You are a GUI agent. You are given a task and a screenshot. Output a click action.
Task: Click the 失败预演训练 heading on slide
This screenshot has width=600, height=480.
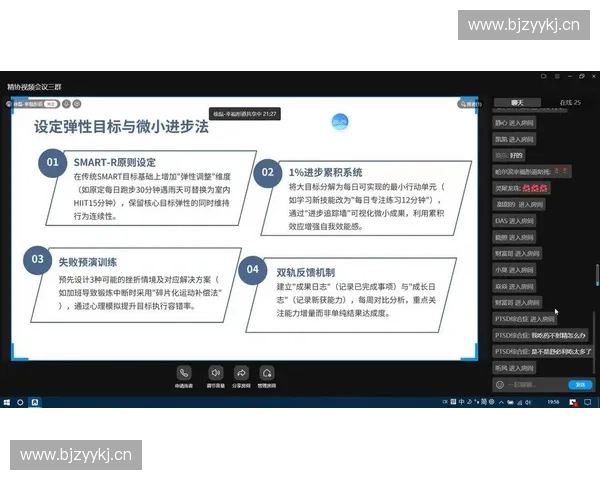pos(88,262)
